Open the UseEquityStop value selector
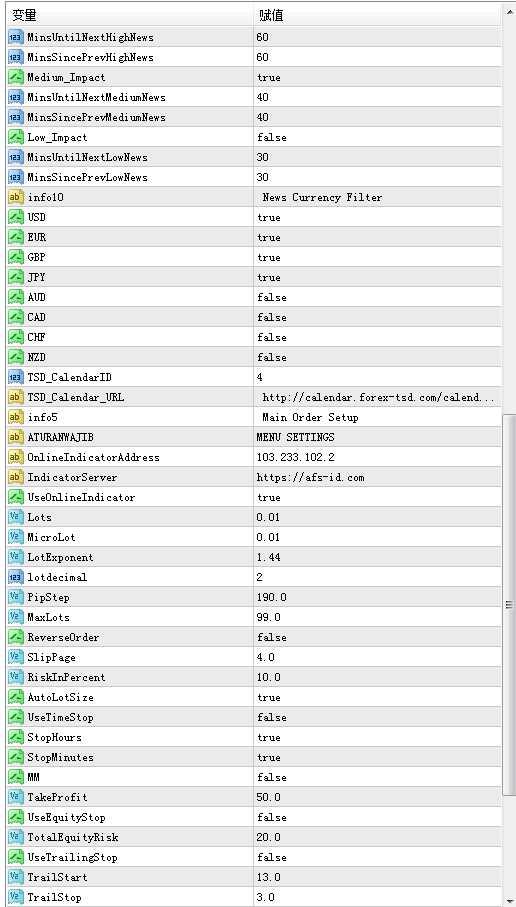516x907 pixels. [x=378, y=818]
